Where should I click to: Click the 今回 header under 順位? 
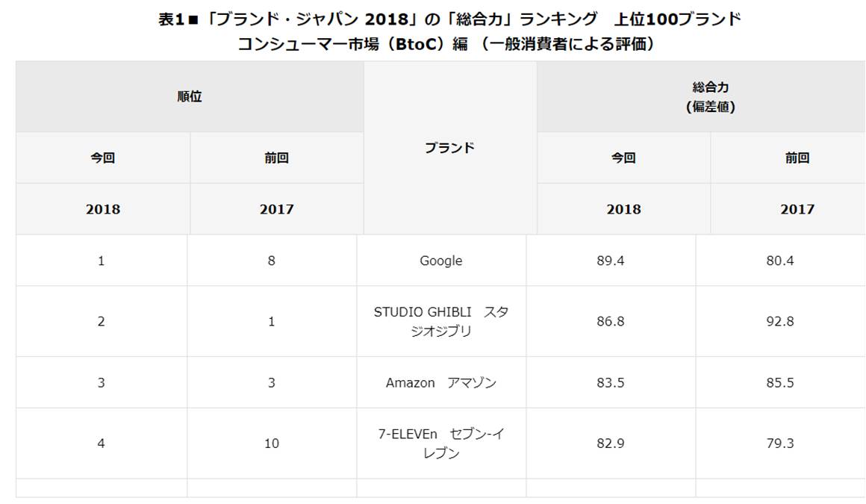point(103,158)
